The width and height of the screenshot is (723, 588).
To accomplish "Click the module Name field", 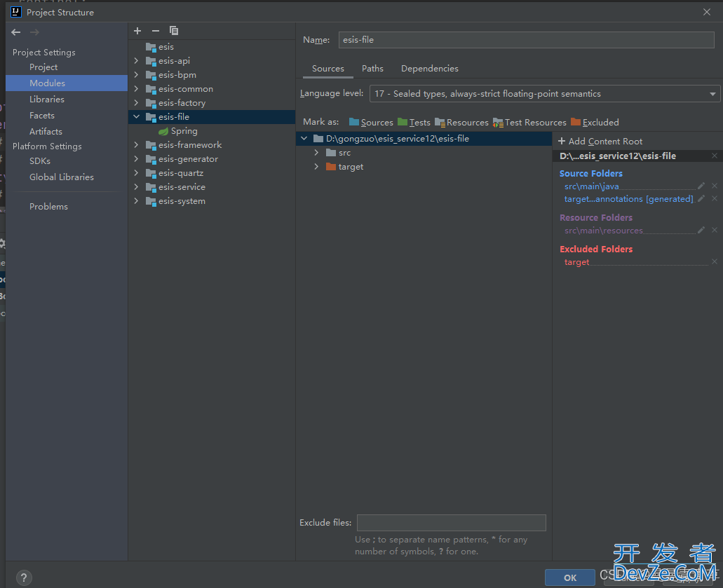I will pyautogui.click(x=526, y=40).
